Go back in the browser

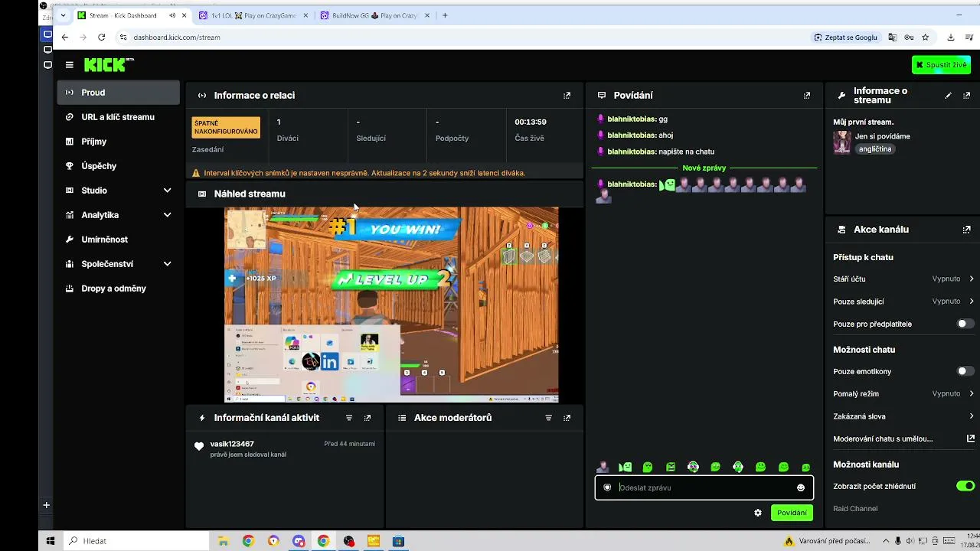65,37
